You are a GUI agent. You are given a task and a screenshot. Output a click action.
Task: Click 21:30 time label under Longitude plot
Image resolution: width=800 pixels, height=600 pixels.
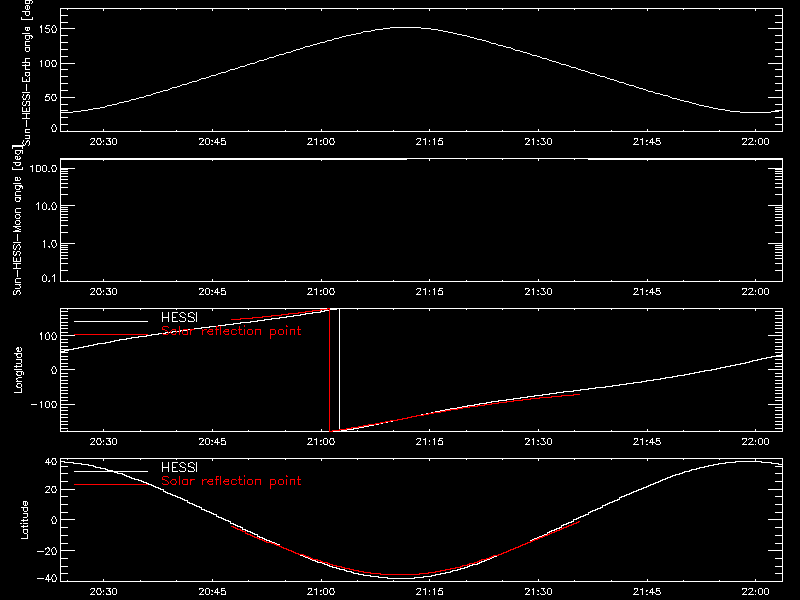point(538,442)
